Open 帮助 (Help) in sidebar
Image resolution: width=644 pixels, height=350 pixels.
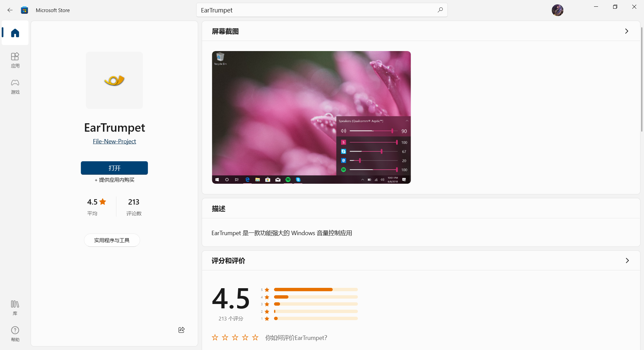[x=15, y=334]
